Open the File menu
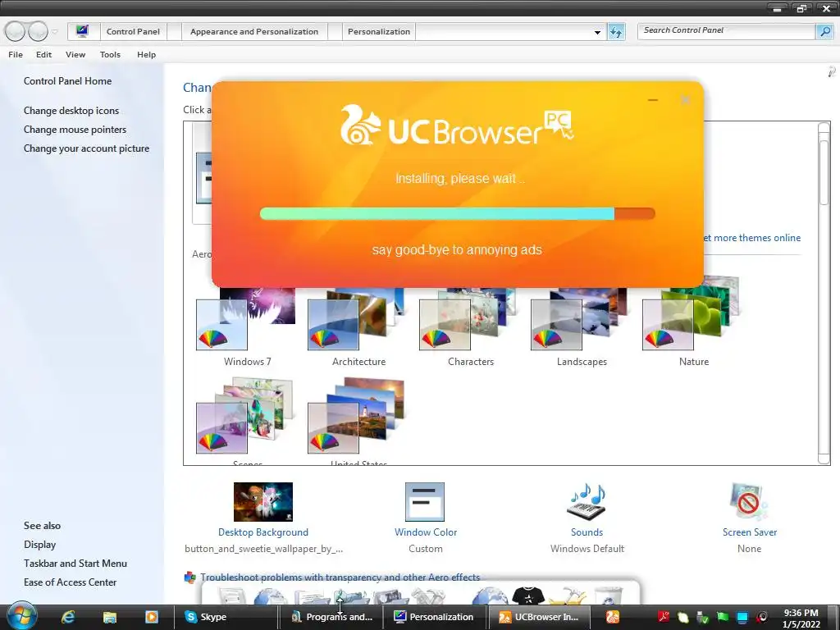 [x=16, y=55]
